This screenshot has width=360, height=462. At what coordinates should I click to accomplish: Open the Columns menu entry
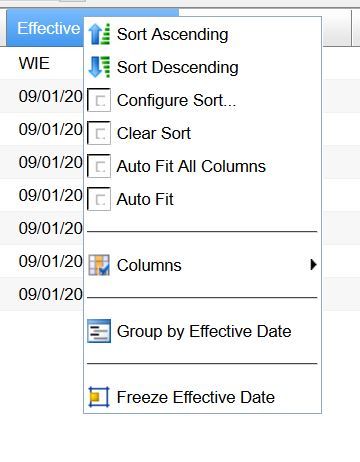149,265
